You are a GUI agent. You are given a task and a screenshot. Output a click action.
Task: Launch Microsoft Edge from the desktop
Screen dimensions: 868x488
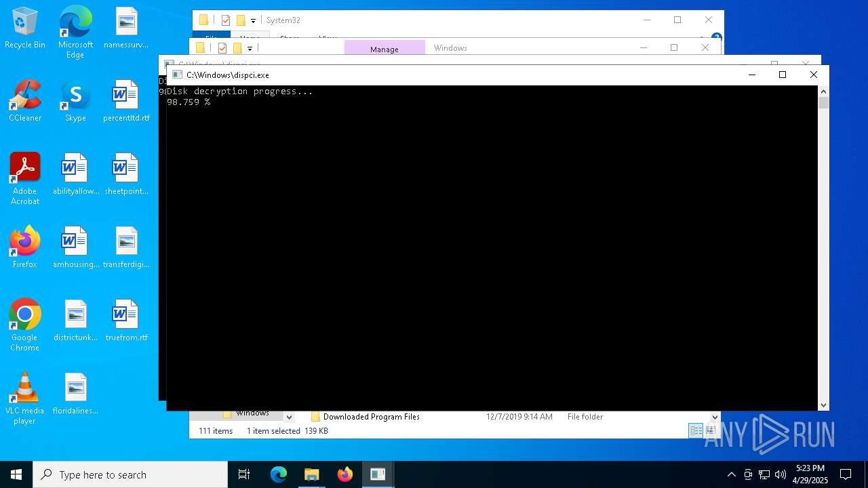[75, 33]
